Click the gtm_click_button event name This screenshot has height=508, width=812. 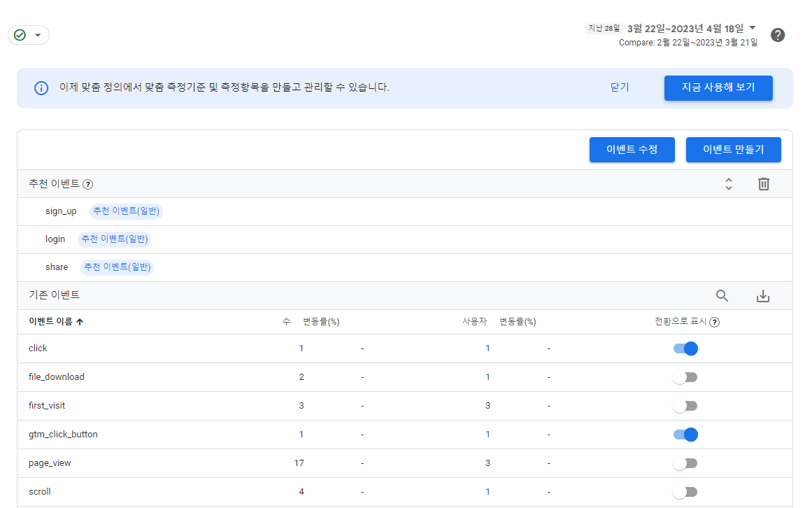pos(63,435)
